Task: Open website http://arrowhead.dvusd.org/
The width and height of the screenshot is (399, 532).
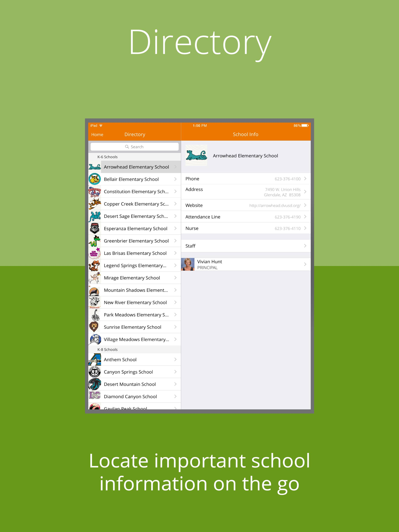Action: pos(275,205)
